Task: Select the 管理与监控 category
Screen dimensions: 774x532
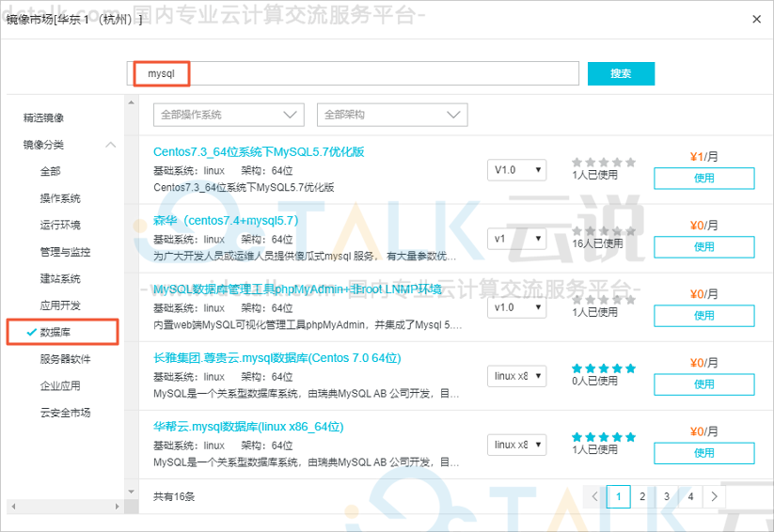Action: [65, 252]
